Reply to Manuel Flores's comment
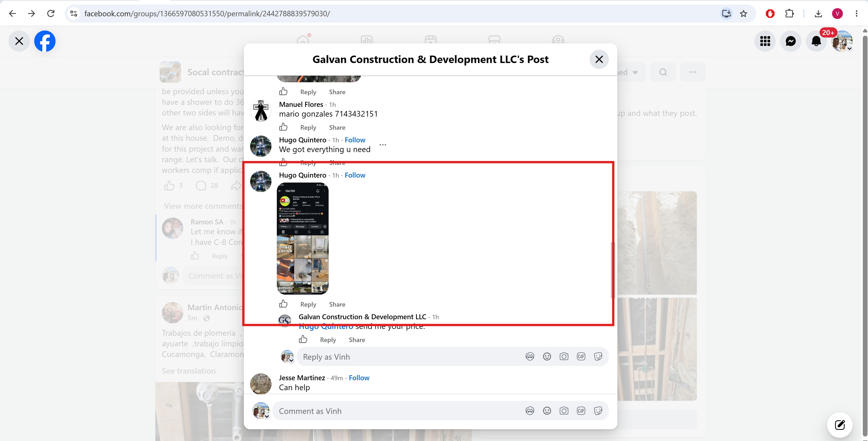This screenshot has height=441, width=868. [308, 127]
